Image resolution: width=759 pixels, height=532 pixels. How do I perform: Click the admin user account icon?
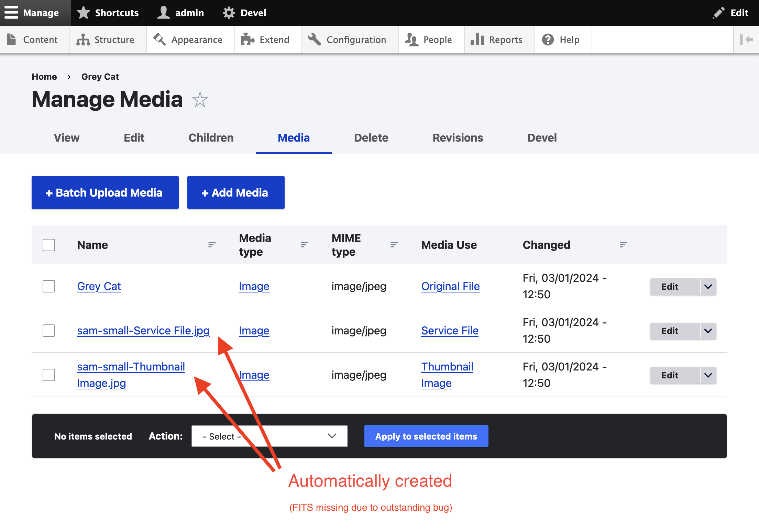pyautogui.click(x=163, y=12)
